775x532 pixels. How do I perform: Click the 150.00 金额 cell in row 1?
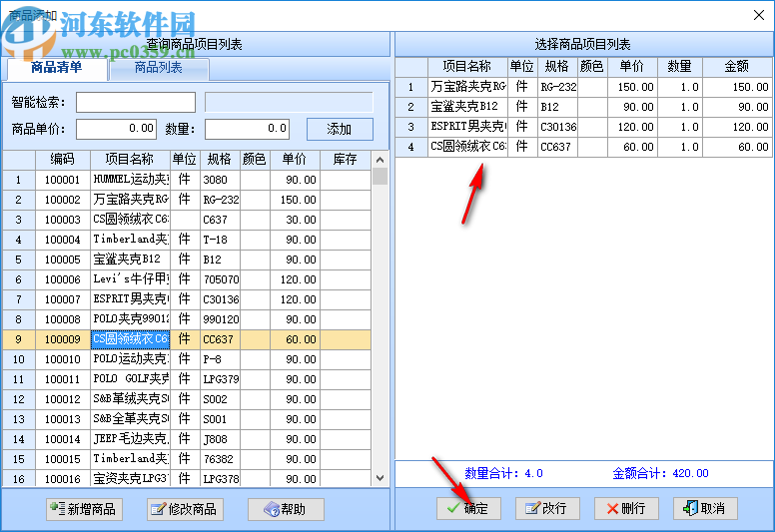pyautogui.click(x=737, y=87)
